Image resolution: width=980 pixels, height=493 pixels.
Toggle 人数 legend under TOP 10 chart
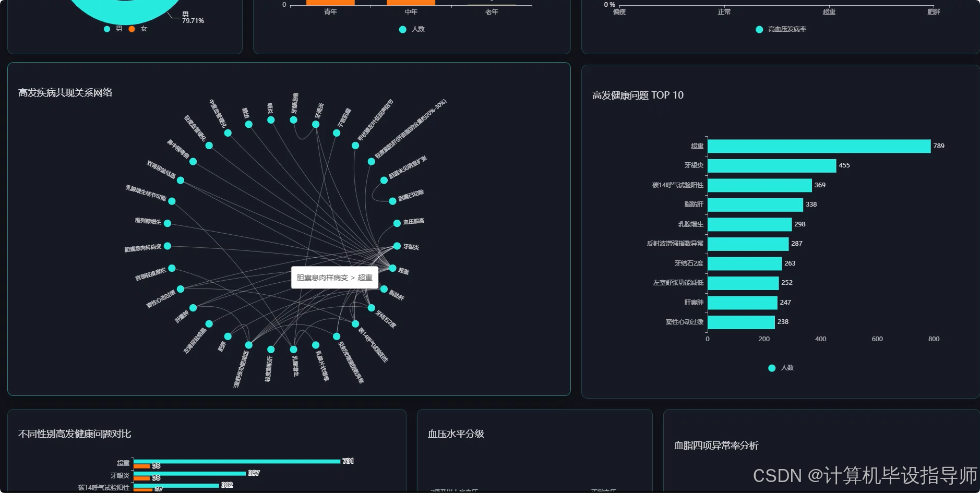point(781,368)
